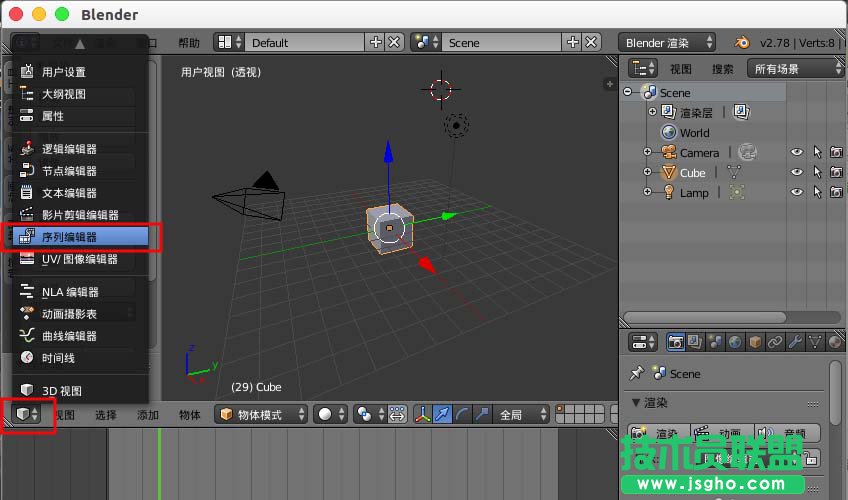This screenshot has height=500, width=848.
Task: Expand the Cube tree node
Action: (x=647, y=172)
